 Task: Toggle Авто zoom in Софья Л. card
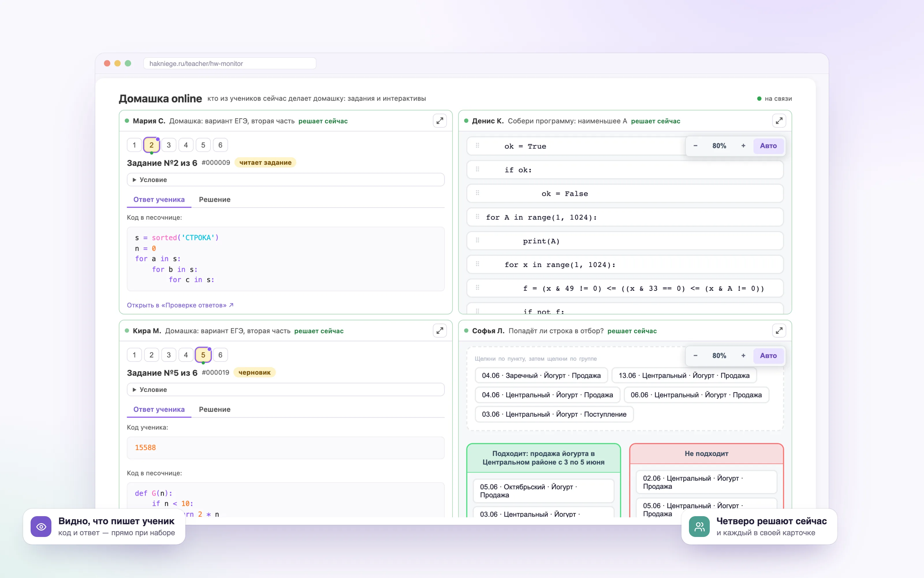(x=768, y=355)
